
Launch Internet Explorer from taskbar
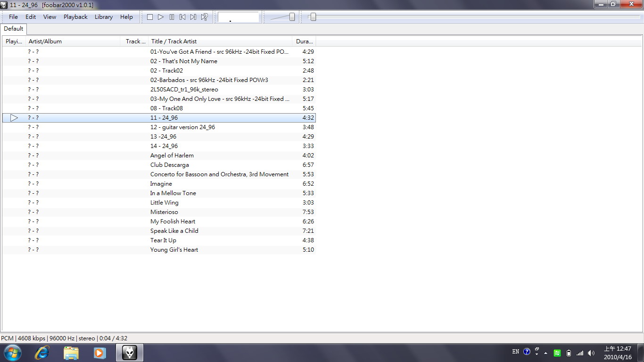coord(42,353)
